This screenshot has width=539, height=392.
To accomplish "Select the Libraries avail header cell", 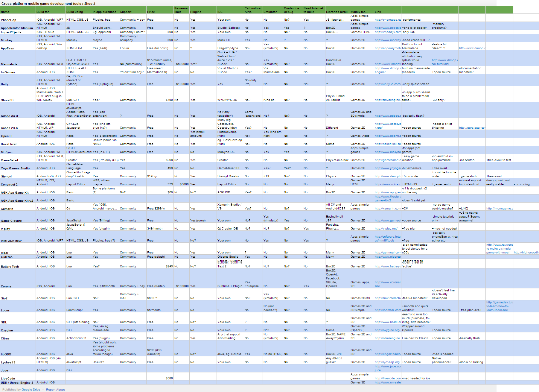I will (337, 12).
